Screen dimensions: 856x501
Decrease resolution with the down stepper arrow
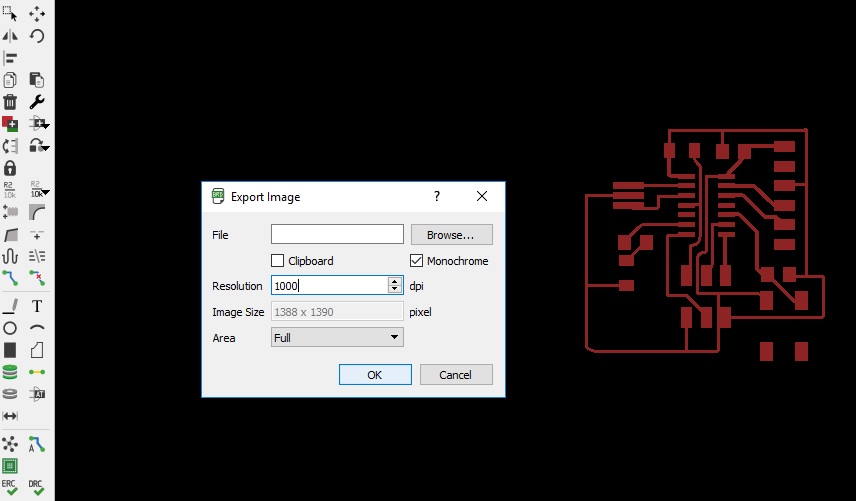[x=395, y=289]
